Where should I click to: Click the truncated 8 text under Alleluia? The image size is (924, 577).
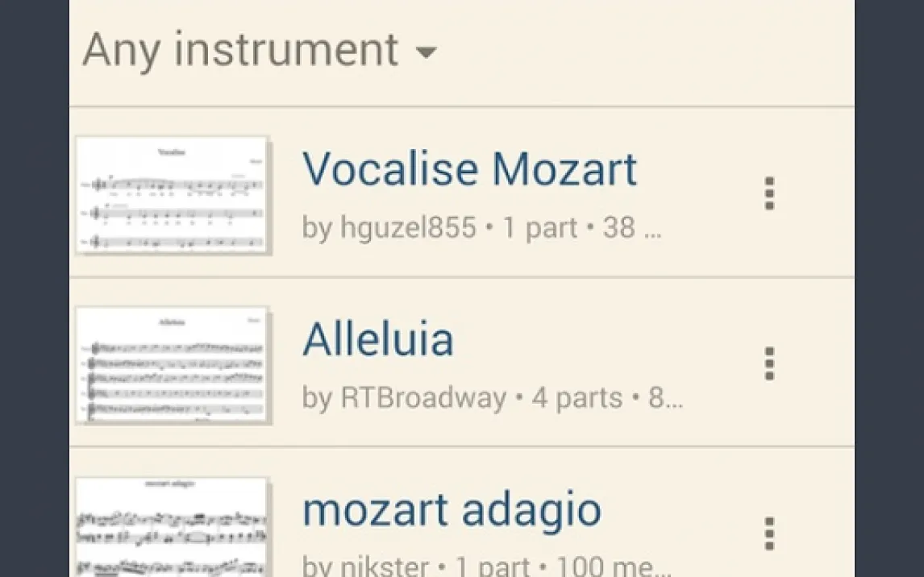click(x=666, y=397)
